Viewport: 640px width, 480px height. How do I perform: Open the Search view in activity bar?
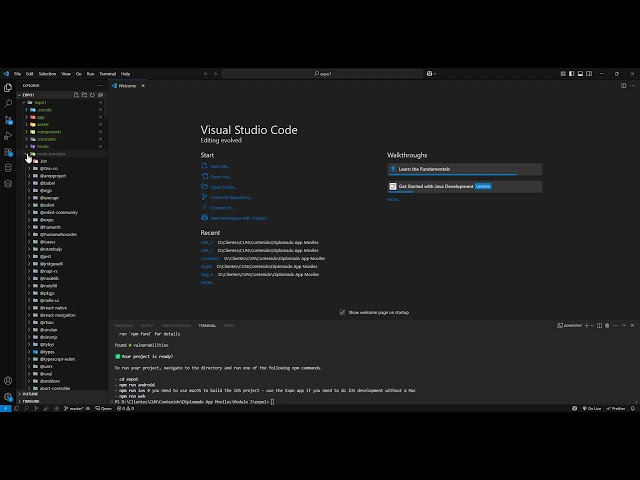(8, 103)
